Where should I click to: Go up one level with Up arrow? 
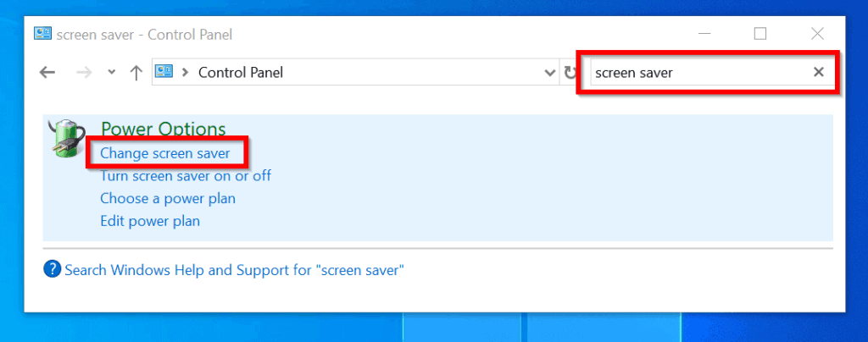[x=136, y=72]
